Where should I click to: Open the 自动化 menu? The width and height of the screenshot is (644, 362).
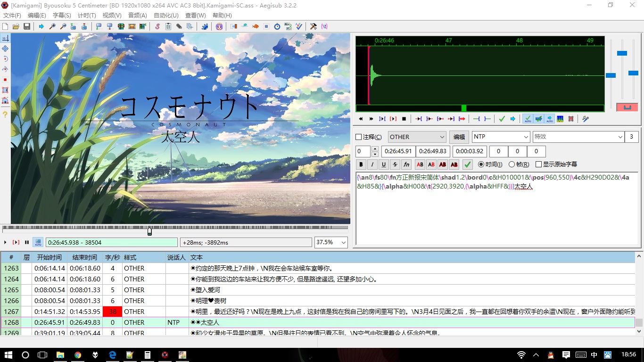pyautogui.click(x=166, y=16)
